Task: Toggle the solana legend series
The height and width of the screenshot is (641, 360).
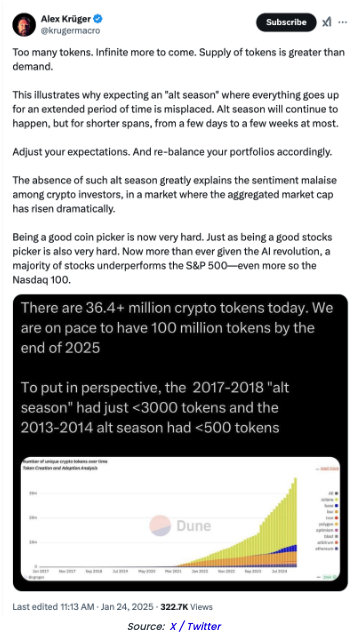Action: [329, 500]
